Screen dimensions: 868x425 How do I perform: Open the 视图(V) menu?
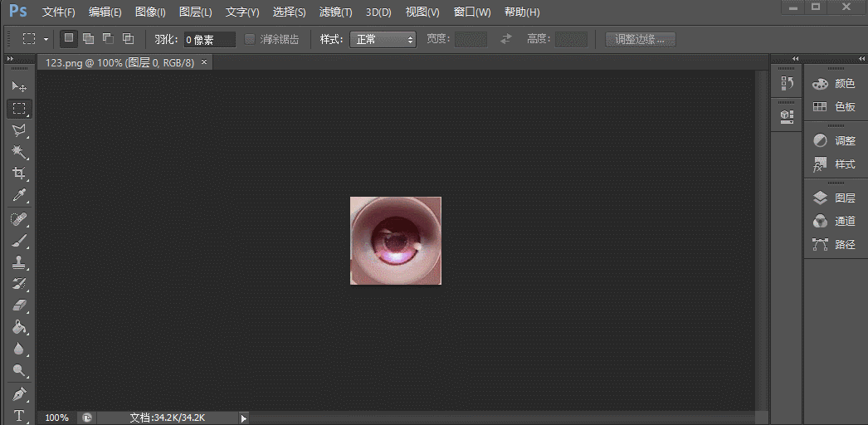(422, 12)
